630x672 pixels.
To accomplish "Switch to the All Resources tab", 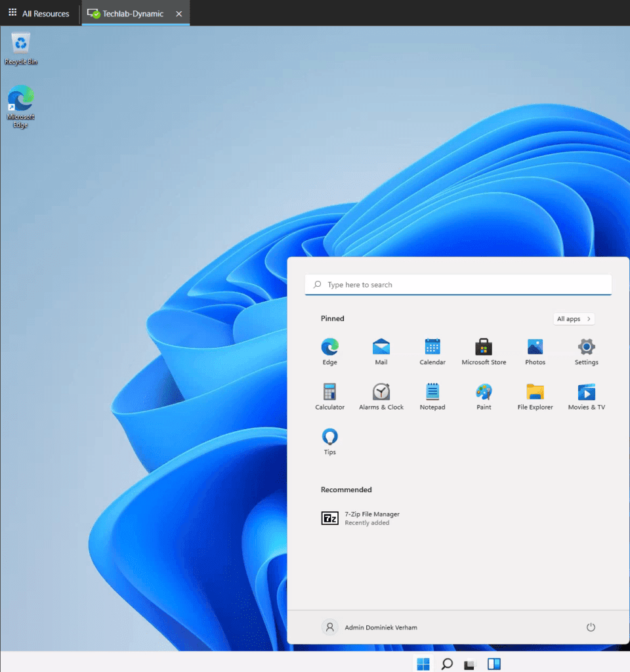I will pos(39,13).
